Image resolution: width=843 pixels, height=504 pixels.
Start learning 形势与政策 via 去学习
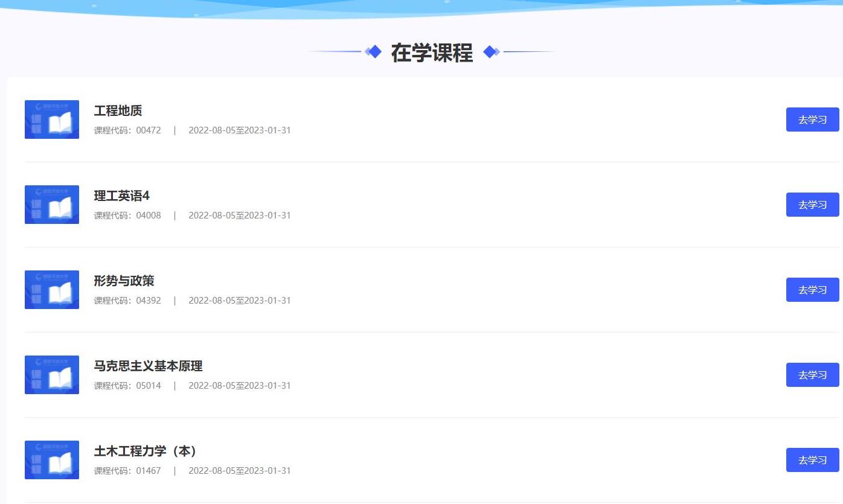(x=812, y=290)
